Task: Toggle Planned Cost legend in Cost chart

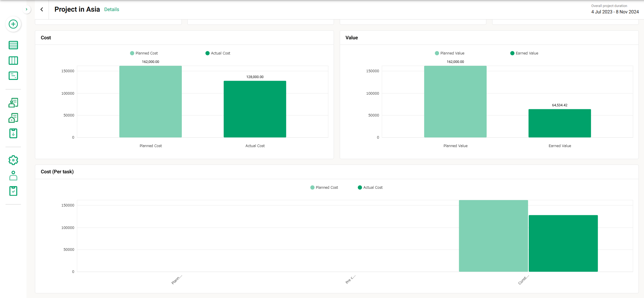Action: pyautogui.click(x=144, y=53)
